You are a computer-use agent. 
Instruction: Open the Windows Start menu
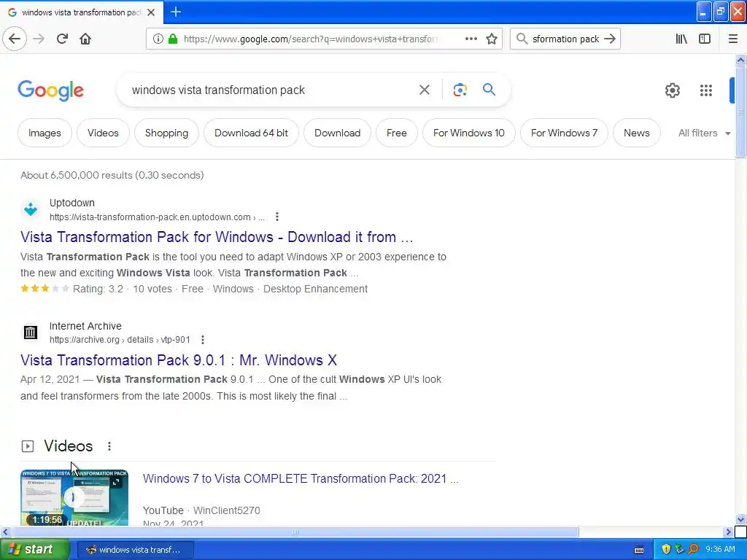35,549
